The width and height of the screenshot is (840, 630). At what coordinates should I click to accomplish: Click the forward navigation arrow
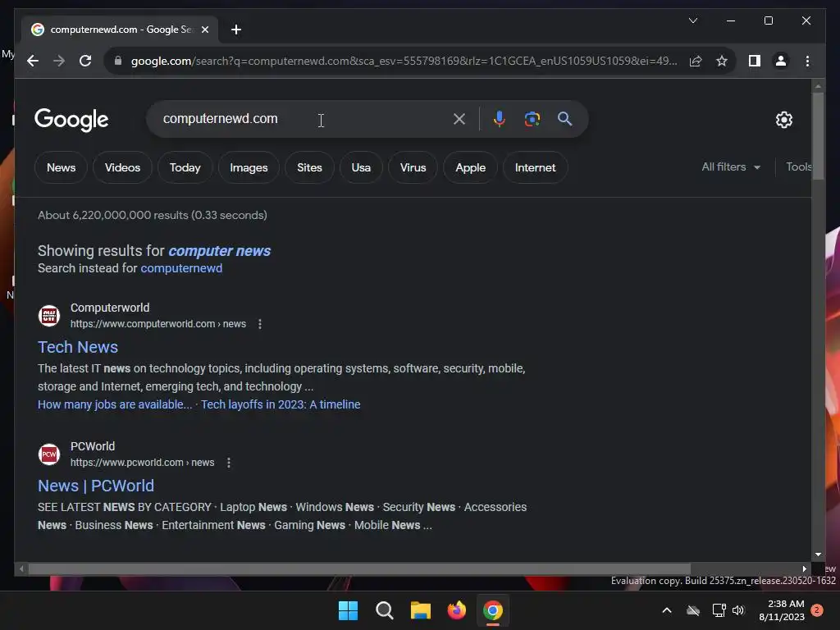pyautogui.click(x=59, y=61)
